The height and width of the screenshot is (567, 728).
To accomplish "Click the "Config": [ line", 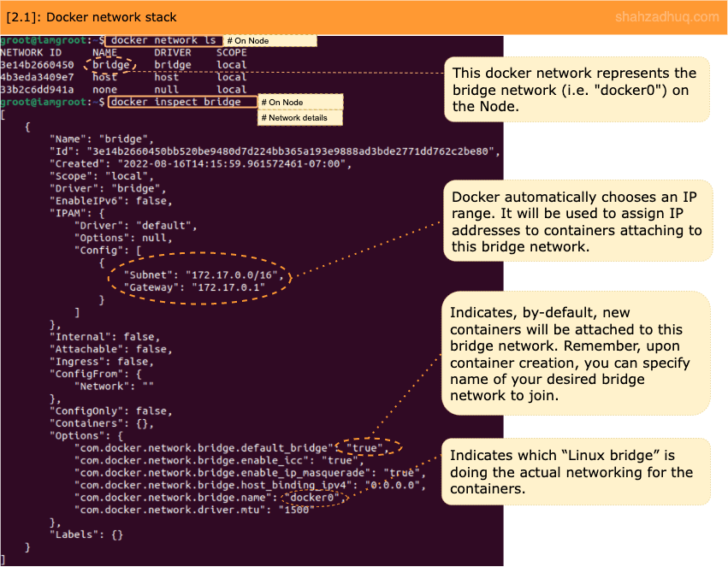I will point(108,251).
